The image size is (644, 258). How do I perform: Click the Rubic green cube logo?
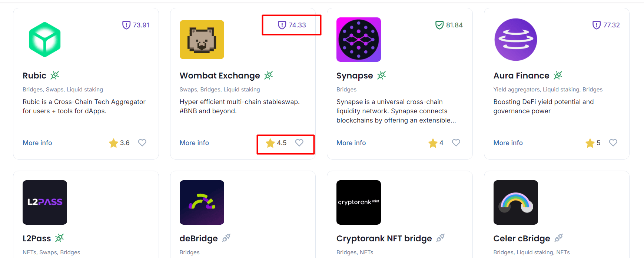(45, 40)
